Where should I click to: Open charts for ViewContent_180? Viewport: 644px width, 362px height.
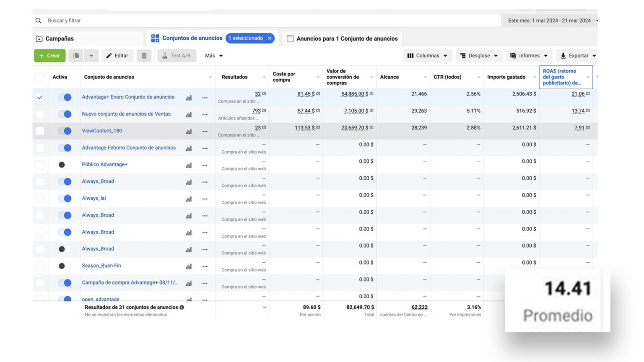pyautogui.click(x=189, y=132)
